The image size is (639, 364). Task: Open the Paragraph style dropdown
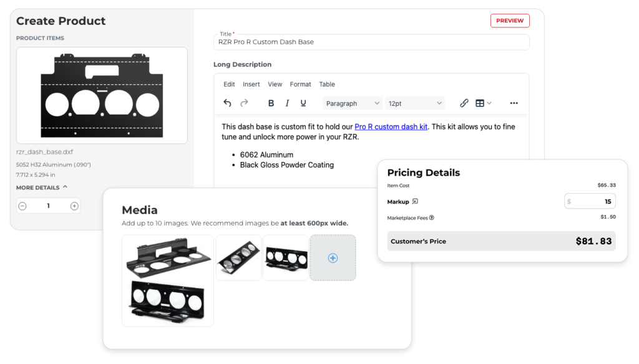[x=353, y=103]
